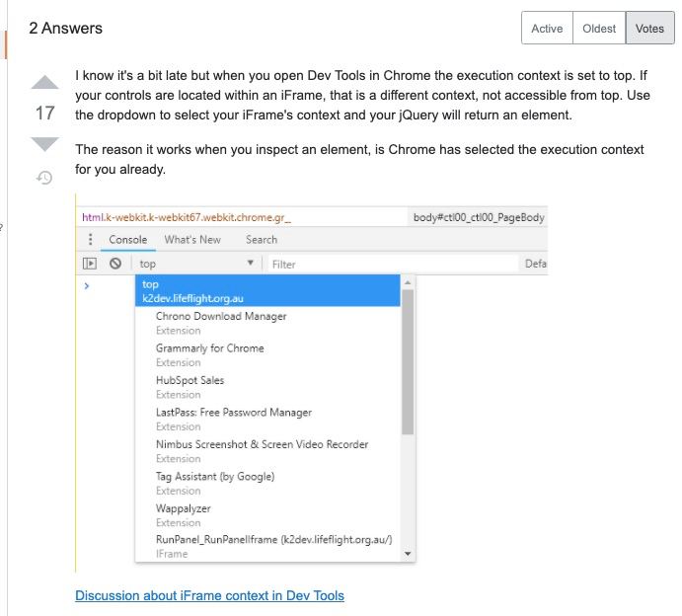The image size is (682, 616).
Task: Click the 2 Answers heading
Action: [66, 29]
